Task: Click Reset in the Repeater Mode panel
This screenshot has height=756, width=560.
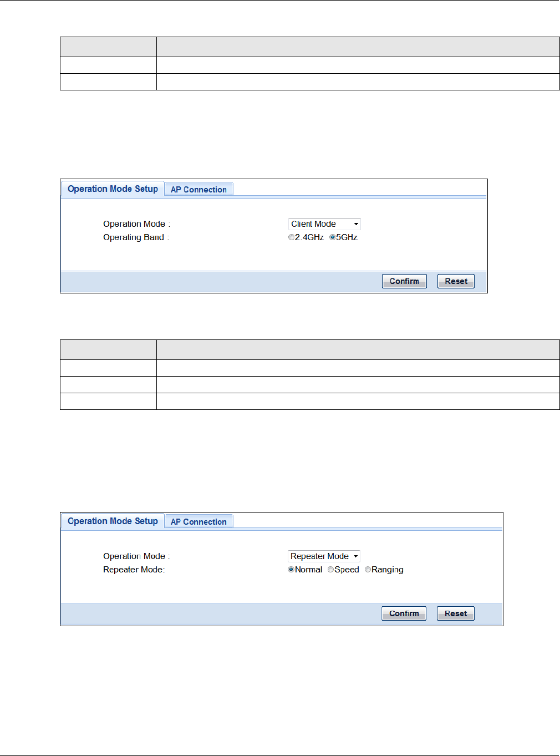Action: click(x=455, y=613)
